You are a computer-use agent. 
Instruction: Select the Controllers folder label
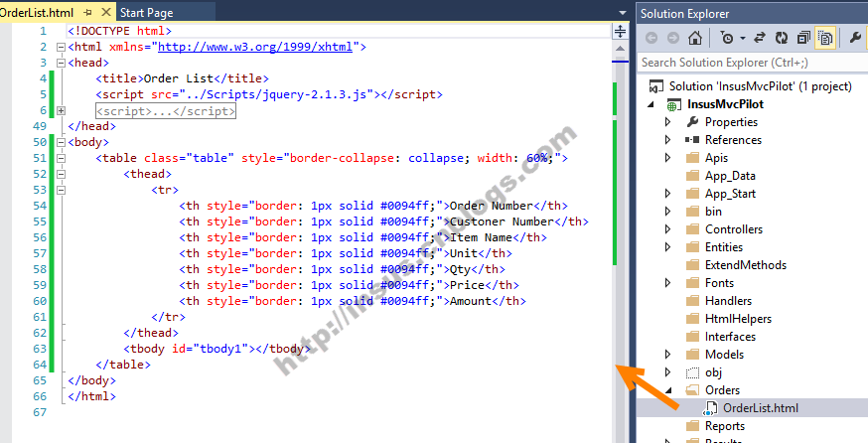point(734,229)
